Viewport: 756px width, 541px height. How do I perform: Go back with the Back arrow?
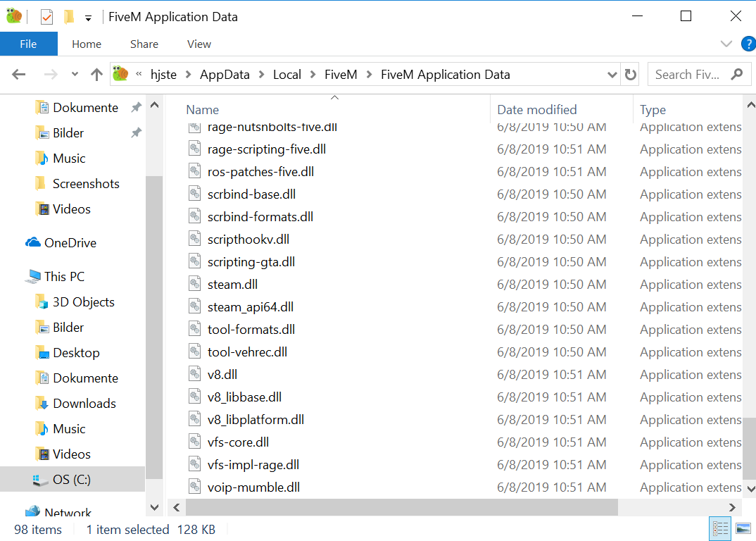[19, 75]
